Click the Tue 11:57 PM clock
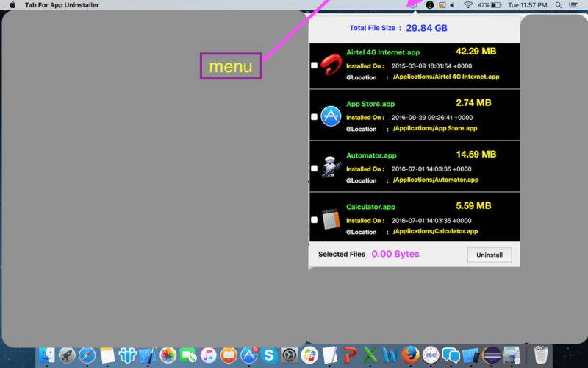The width and height of the screenshot is (588, 368). point(527,5)
